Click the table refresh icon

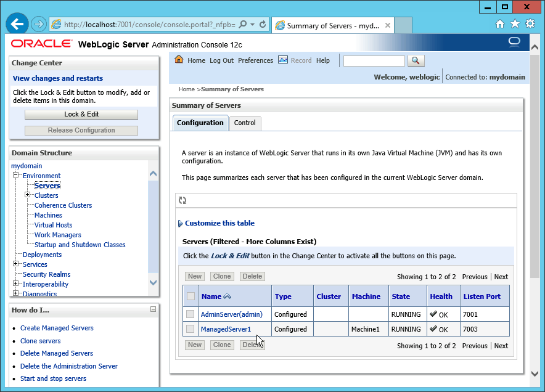tap(182, 200)
